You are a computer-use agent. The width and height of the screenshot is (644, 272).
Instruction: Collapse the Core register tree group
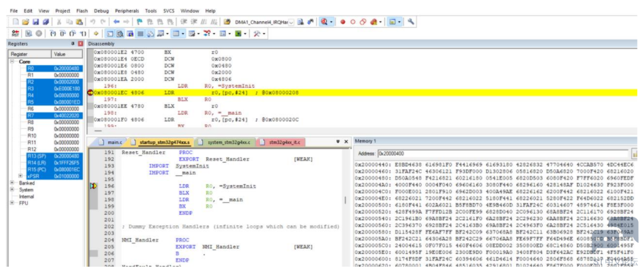point(13,62)
